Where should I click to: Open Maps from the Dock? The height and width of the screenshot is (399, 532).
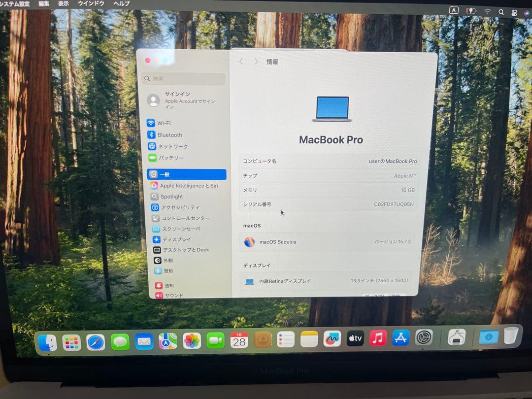(167, 341)
